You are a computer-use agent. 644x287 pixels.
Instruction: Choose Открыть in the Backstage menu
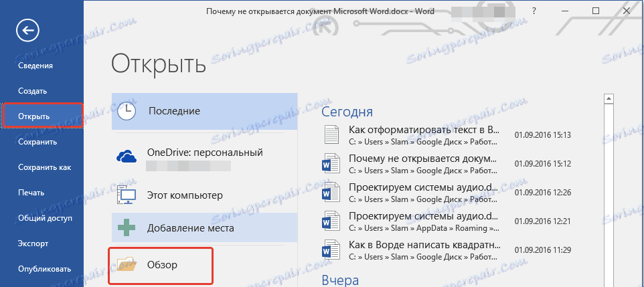pos(42,116)
